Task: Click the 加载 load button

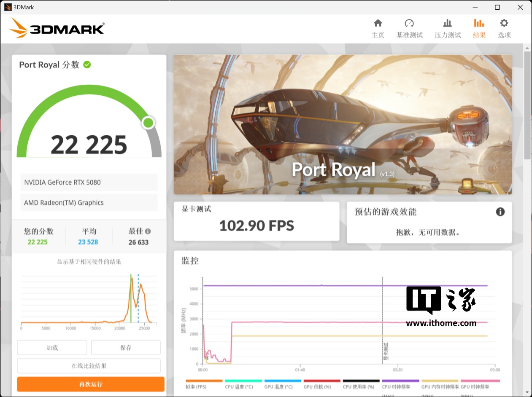Action: 52,348
